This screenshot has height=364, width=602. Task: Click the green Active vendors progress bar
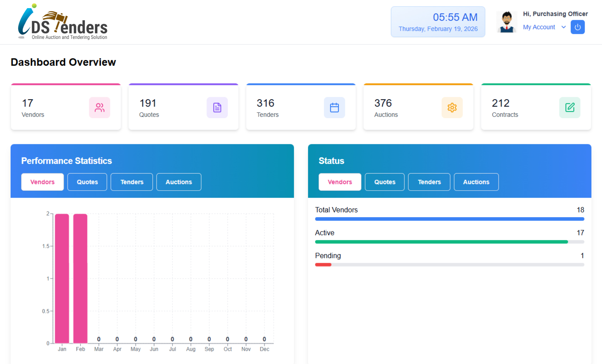click(441, 242)
